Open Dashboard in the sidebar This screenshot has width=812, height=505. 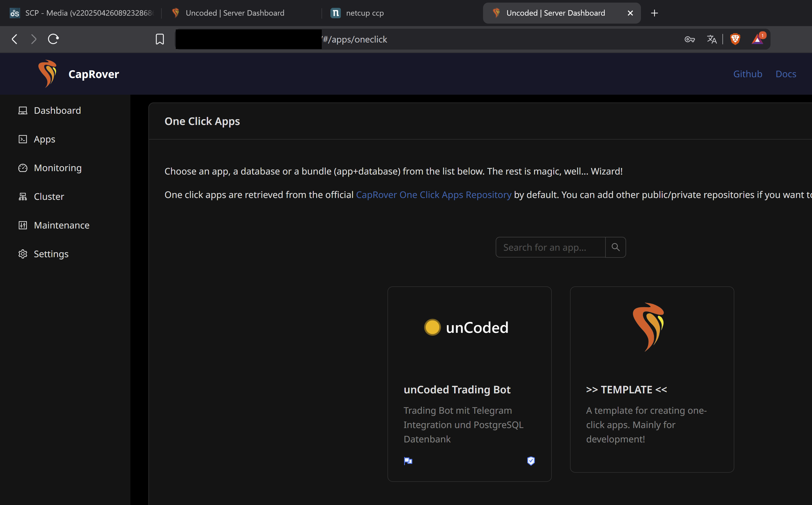57,111
